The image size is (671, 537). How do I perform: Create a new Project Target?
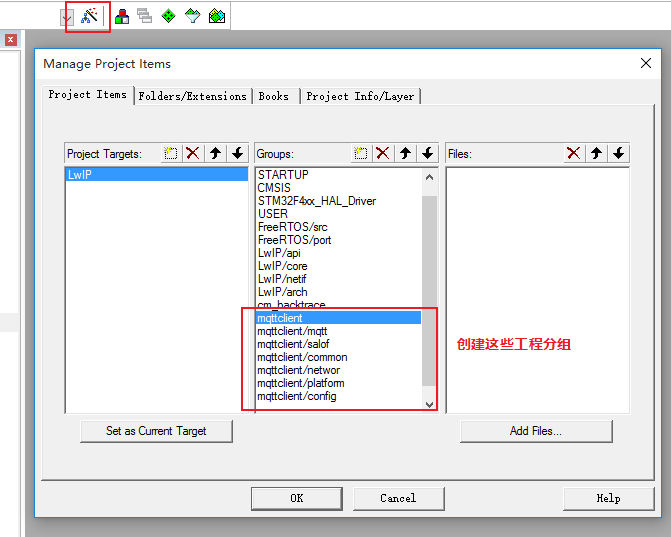171,153
